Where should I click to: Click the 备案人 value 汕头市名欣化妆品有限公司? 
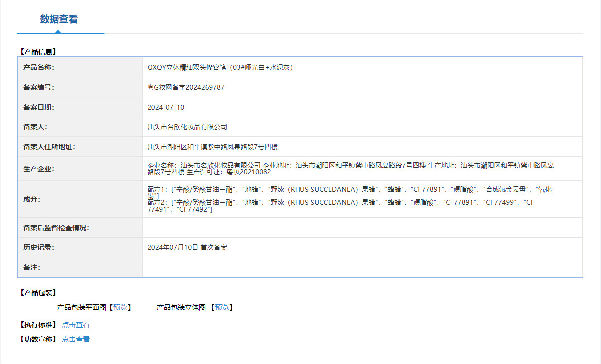(x=187, y=127)
